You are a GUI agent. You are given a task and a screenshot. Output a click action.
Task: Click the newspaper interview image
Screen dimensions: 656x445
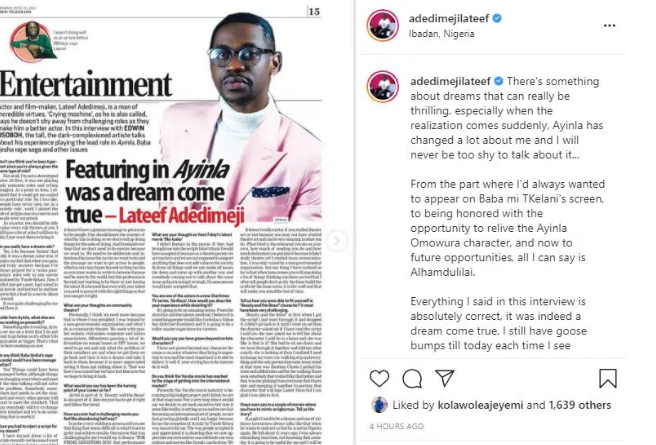click(x=161, y=224)
